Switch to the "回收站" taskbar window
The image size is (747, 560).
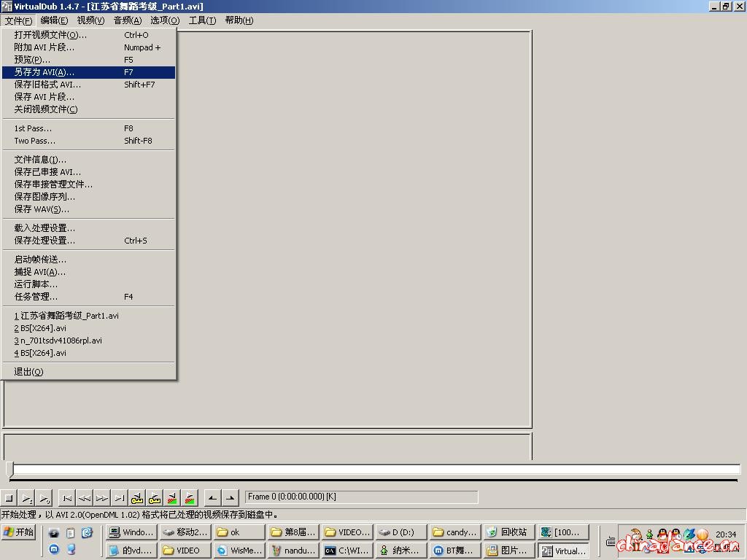click(508, 532)
